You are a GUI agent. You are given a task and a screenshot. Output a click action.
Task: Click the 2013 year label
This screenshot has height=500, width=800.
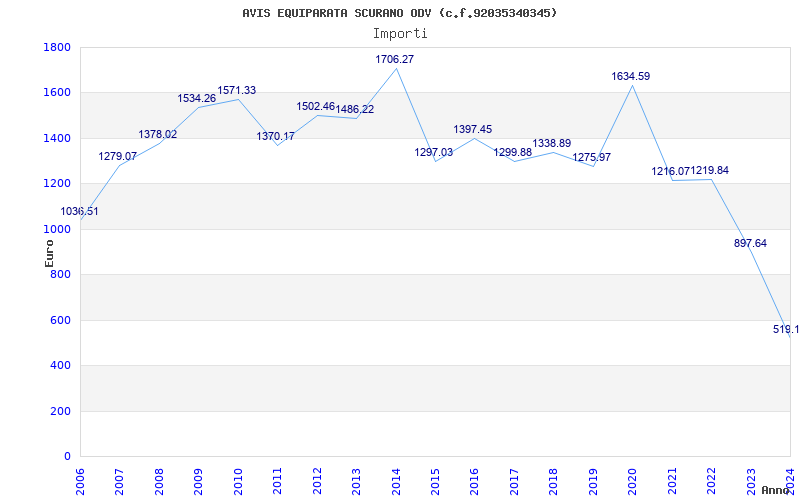(x=357, y=481)
